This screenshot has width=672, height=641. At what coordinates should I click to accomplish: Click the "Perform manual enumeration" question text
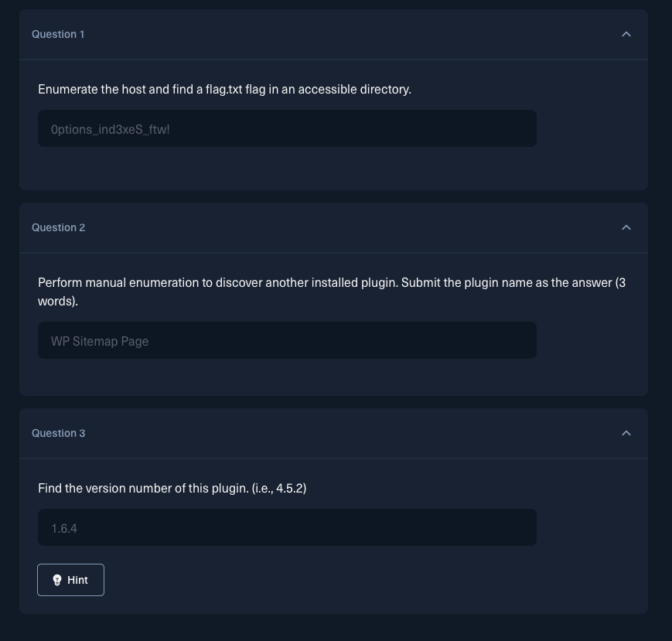[x=332, y=292]
